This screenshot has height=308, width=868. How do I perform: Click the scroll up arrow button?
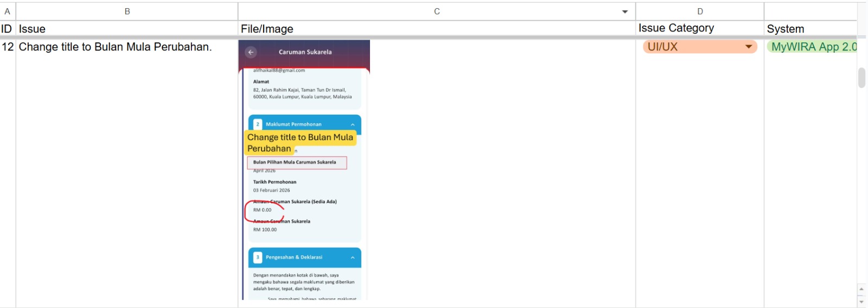pyautogui.click(x=861, y=289)
